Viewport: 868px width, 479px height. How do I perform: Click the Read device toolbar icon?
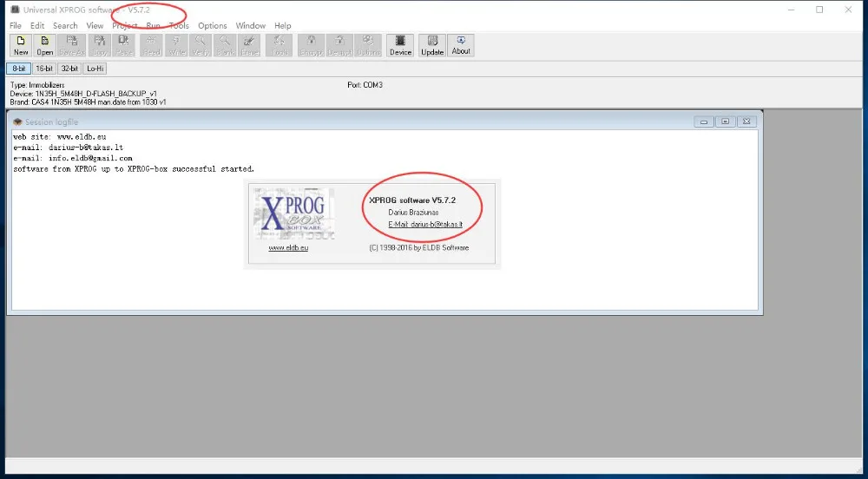tap(151, 45)
